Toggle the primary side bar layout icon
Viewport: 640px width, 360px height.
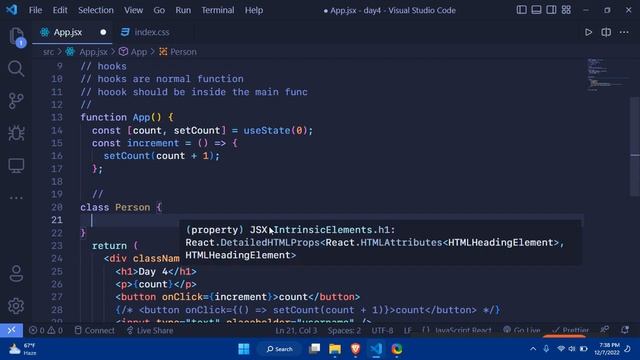tap(521, 10)
